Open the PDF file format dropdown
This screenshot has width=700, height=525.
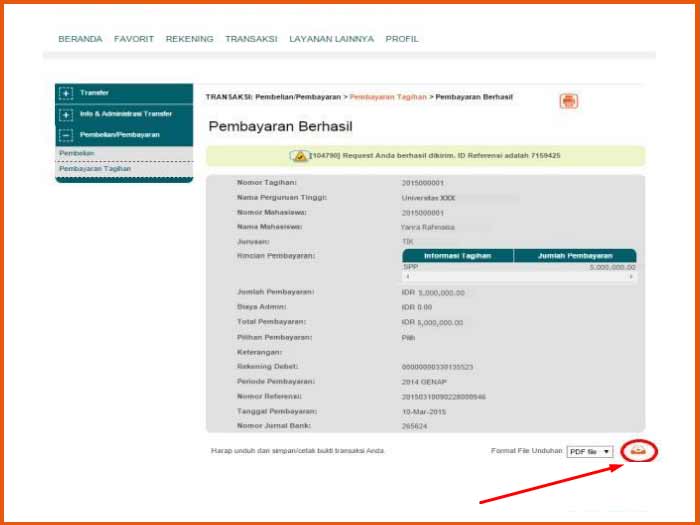pyautogui.click(x=590, y=452)
